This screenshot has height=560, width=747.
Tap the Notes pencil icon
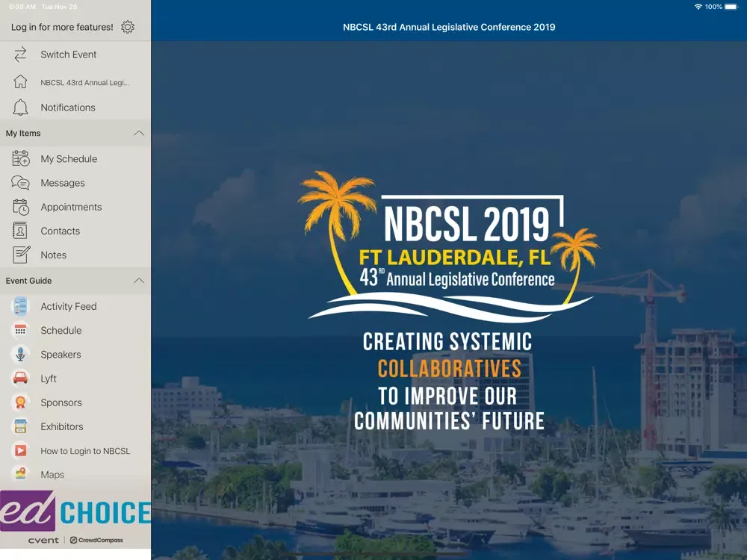pos(21,255)
